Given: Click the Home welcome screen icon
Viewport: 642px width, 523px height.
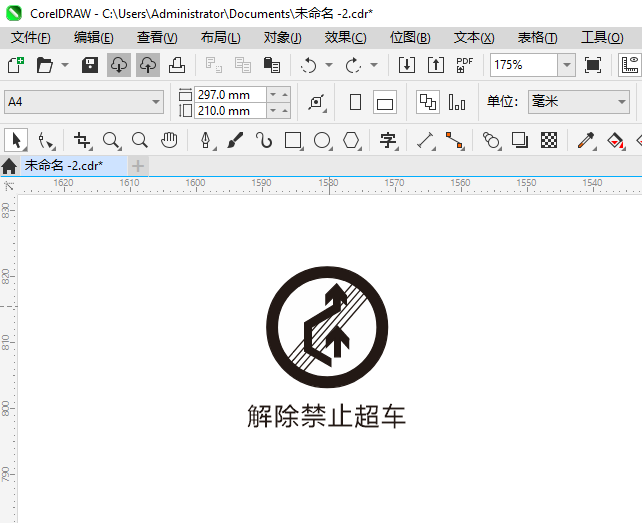Looking at the screenshot, I should [x=9, y=166].
